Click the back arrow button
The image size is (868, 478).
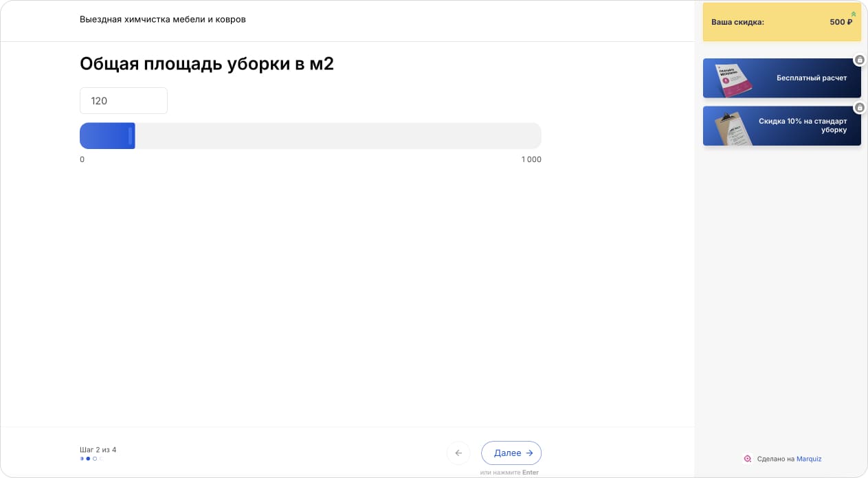coord(458,453)
